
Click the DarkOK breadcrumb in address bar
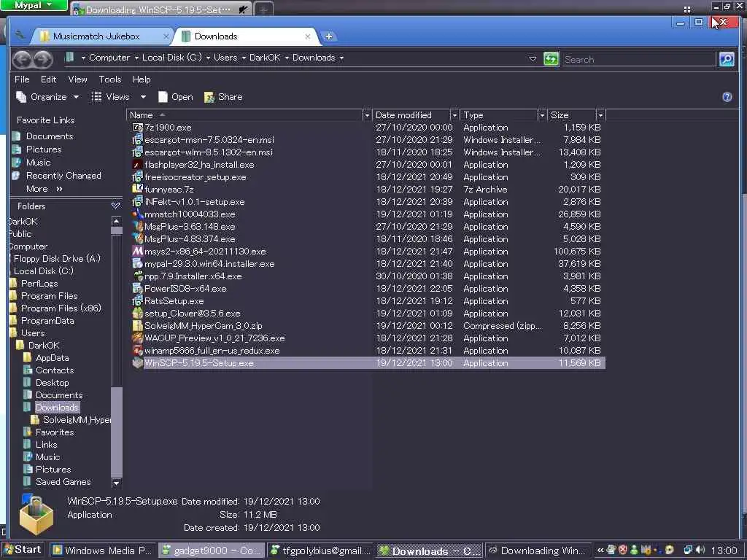265,58
